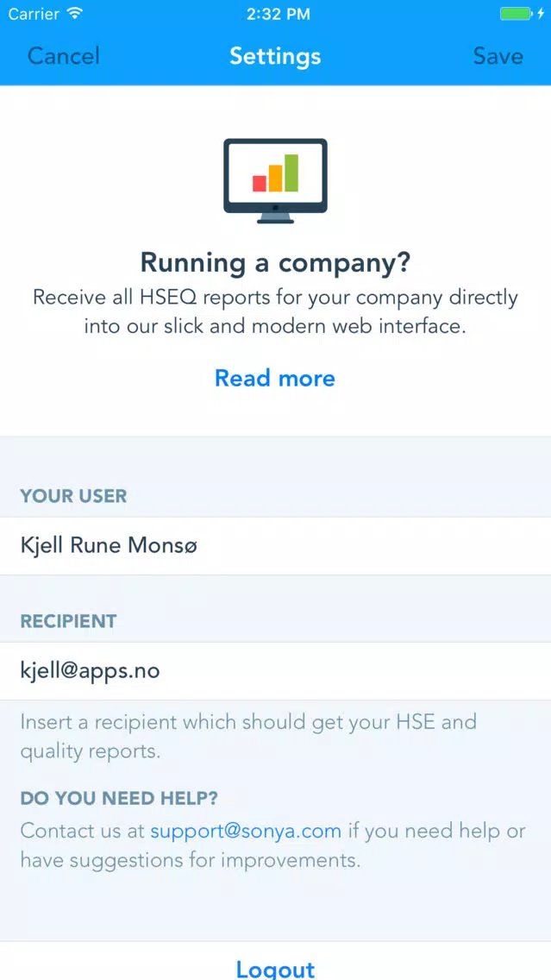
Task: Tap the RECIPIENT section label
Action: (69, 621)
